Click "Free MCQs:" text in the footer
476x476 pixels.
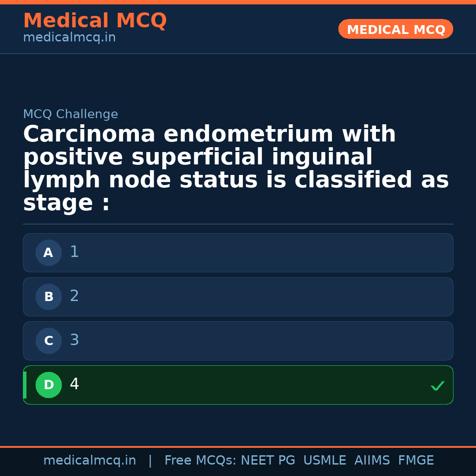(201, 461)
